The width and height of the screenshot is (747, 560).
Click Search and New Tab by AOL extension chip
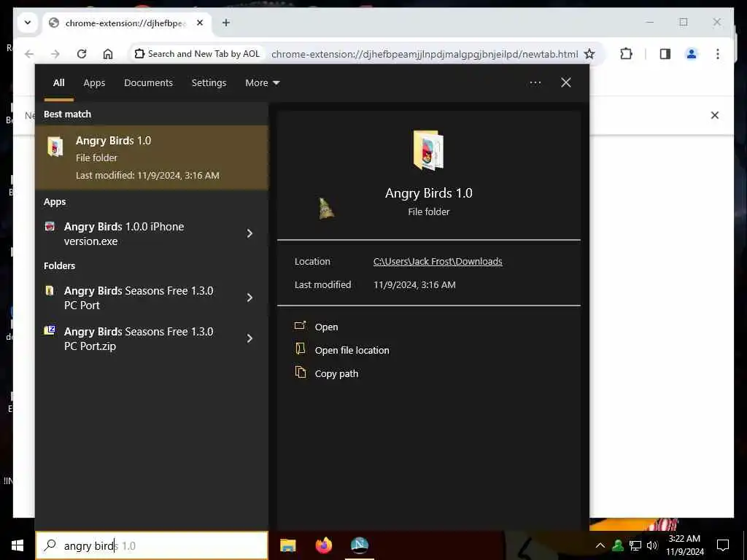pos(197,54)
